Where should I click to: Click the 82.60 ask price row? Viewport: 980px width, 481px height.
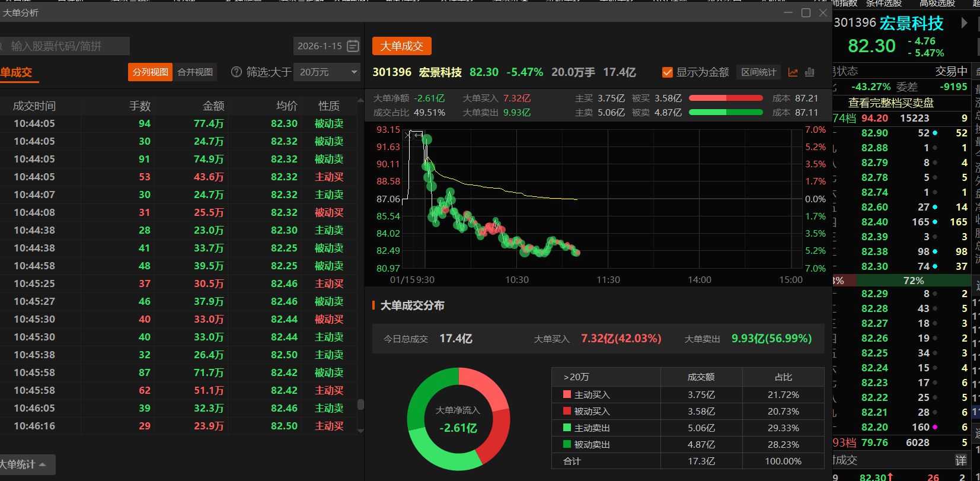(x=901, y=207)
